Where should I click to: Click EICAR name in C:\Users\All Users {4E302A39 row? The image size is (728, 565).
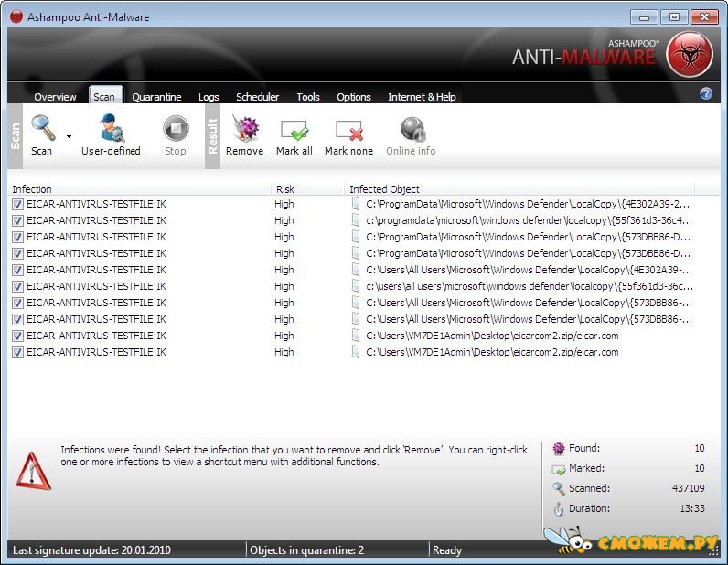coord(97,270)
